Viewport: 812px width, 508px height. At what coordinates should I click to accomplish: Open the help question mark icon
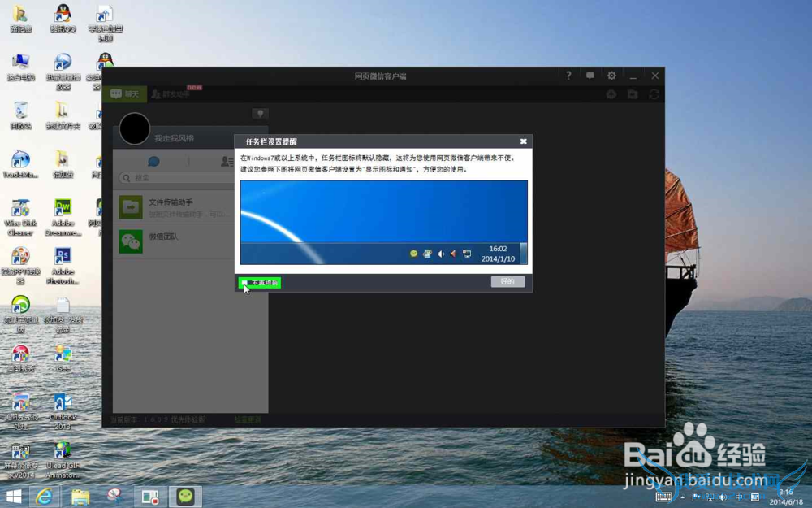click(568, 76)
